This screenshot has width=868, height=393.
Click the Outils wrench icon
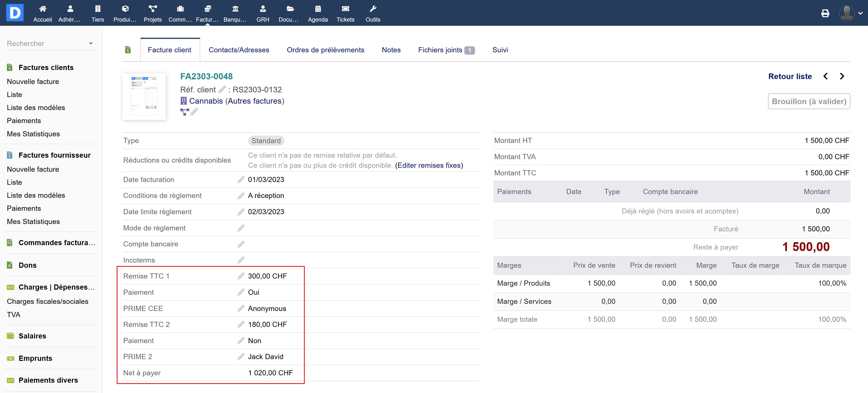click(x=373, y=9)
